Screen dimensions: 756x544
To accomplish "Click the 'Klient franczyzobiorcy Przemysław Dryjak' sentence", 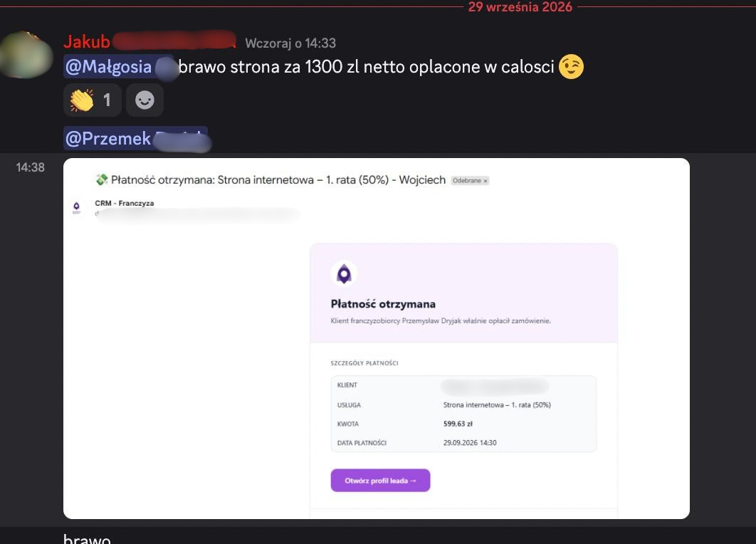I will [x=441, y=320].
